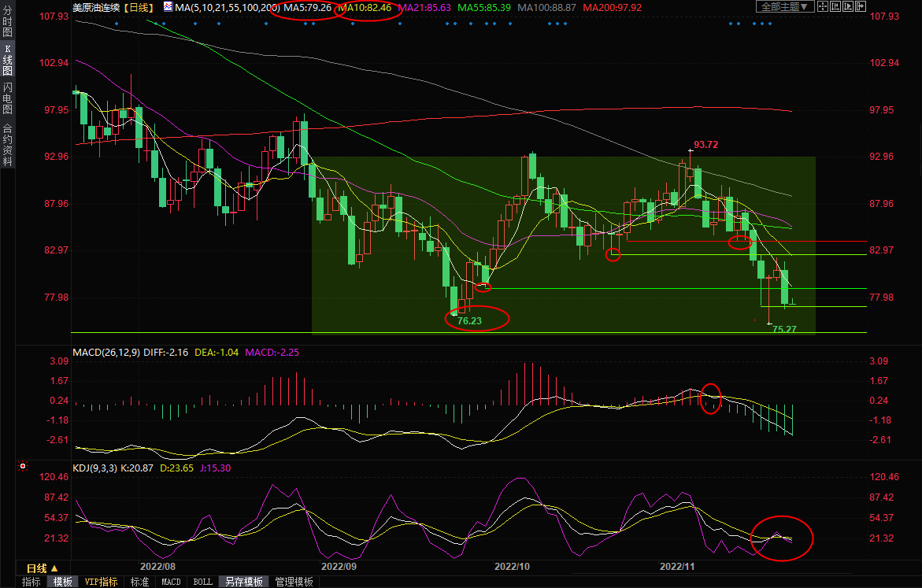Select the 模板 bottom tab

point(63,582)
